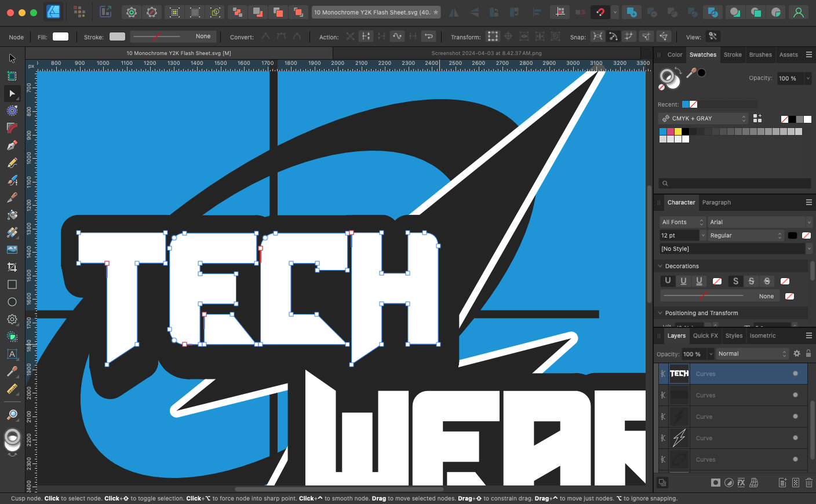Choose the Crop tool
The width and height of the screenshot is (816, 504).
(12, 267)
